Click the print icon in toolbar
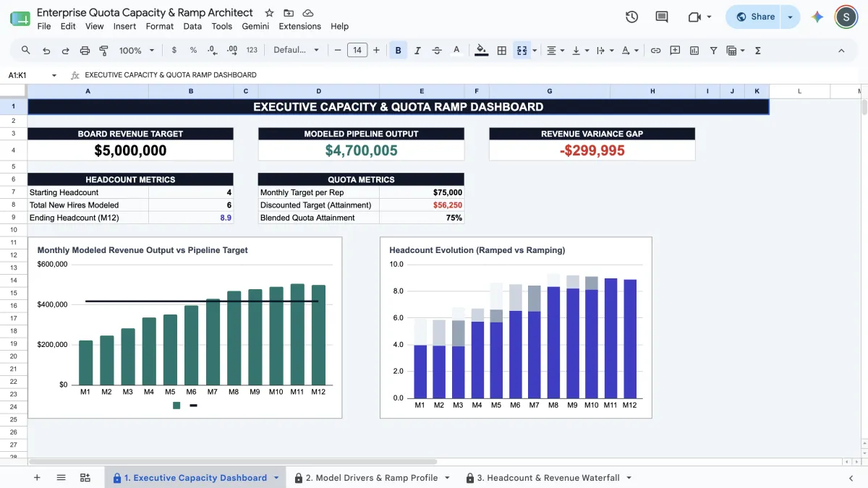 85,51
